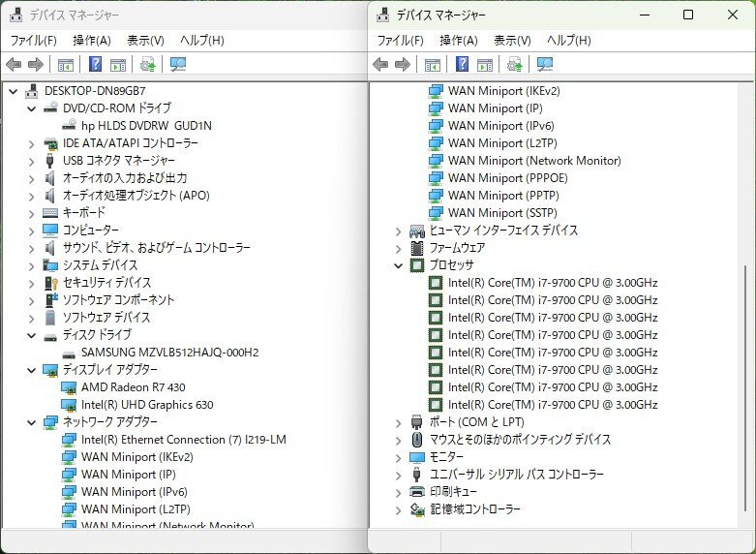Select last Intel Core i7-9700 processor entry
Viewport: 756px width, 554px height.
tap(553, 405)
